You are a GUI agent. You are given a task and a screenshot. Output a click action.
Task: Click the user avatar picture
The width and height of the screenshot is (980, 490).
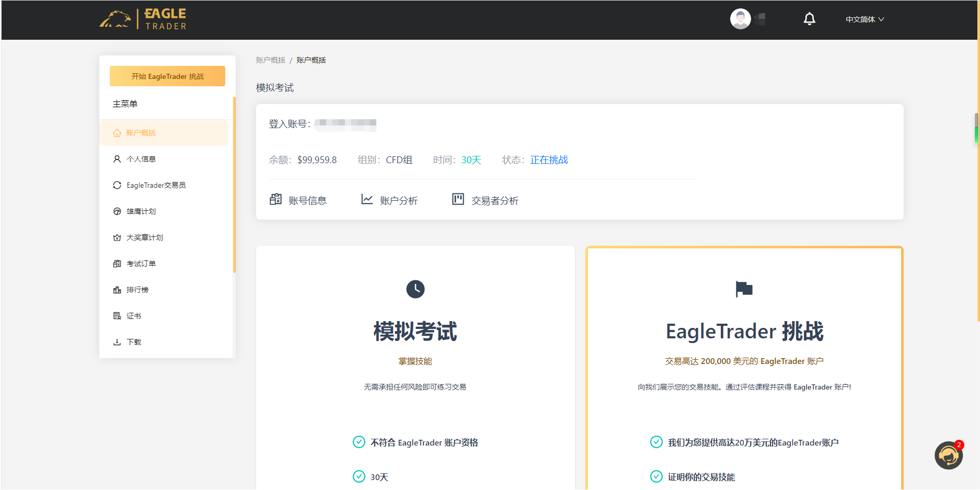(740, 18)
